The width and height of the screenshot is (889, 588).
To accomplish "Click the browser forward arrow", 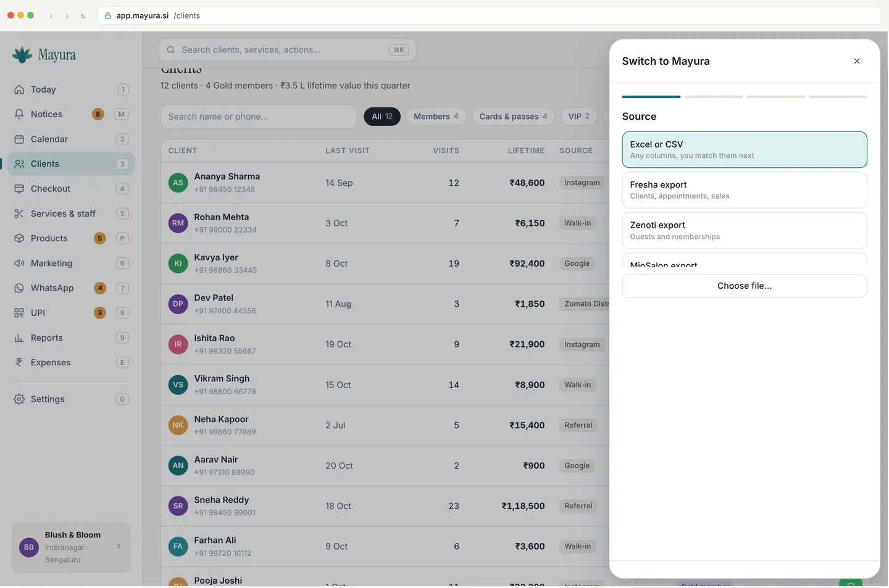I will pyautogui.click(x=67, y=16).
